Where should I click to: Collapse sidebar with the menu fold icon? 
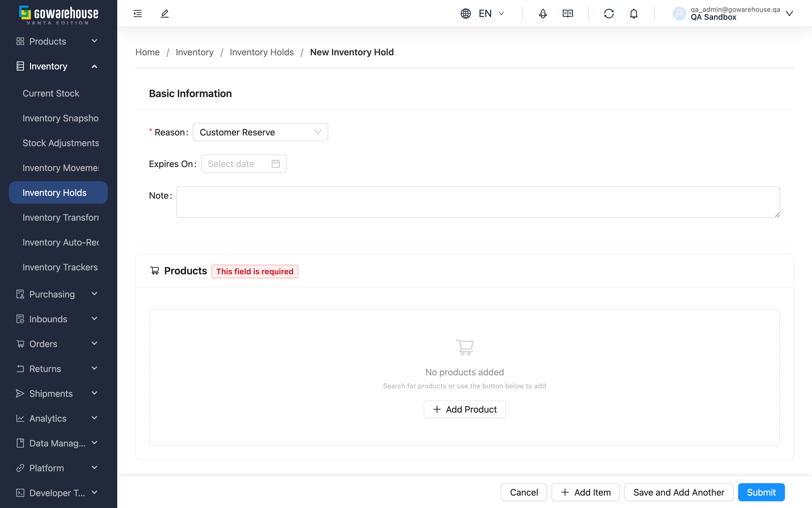click(138, 14)
